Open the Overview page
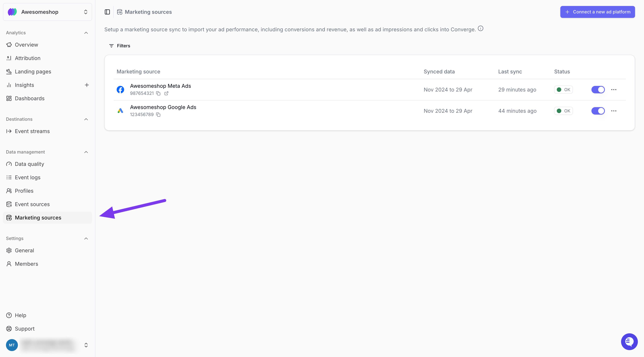This screenshot has height=357, width=644. 48,45
